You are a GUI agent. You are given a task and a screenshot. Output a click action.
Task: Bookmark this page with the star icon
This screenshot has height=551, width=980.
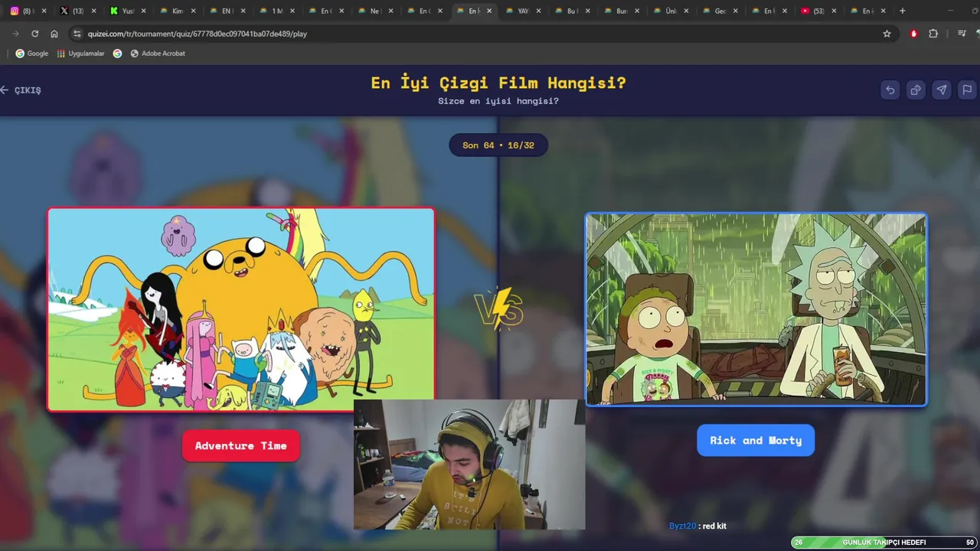coord(887,34)
